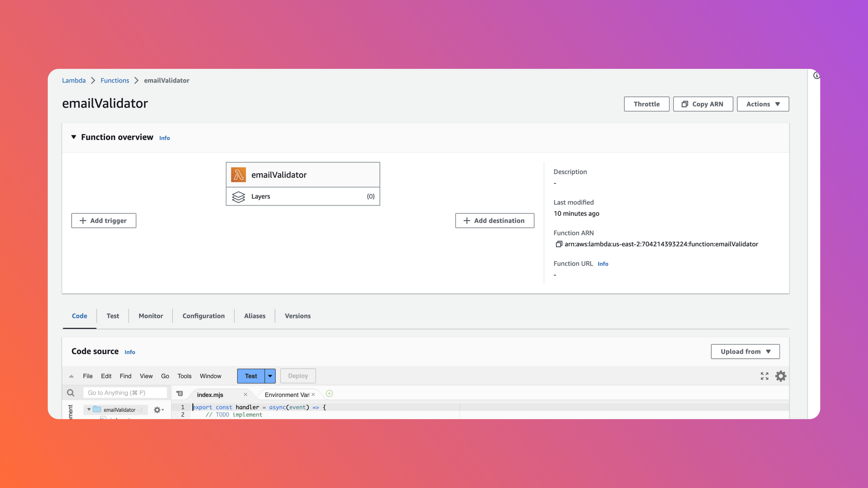Image resolution: width=868 pixels, height=488 pixels.
Task: Close the index.mjs tab
Action: click(x=245, y=395)
